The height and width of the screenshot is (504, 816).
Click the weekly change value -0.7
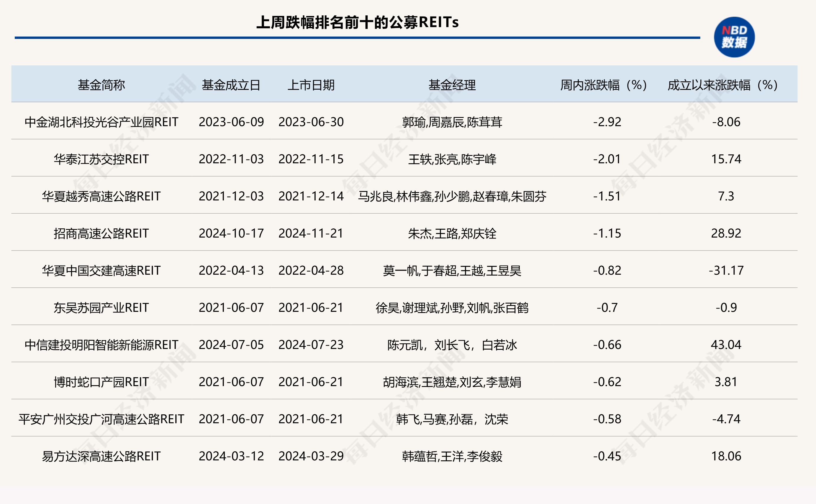607,308
